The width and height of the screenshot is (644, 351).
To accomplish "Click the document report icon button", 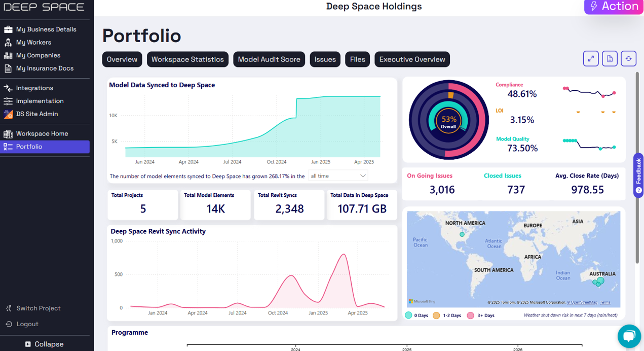I will coord(610,59).
